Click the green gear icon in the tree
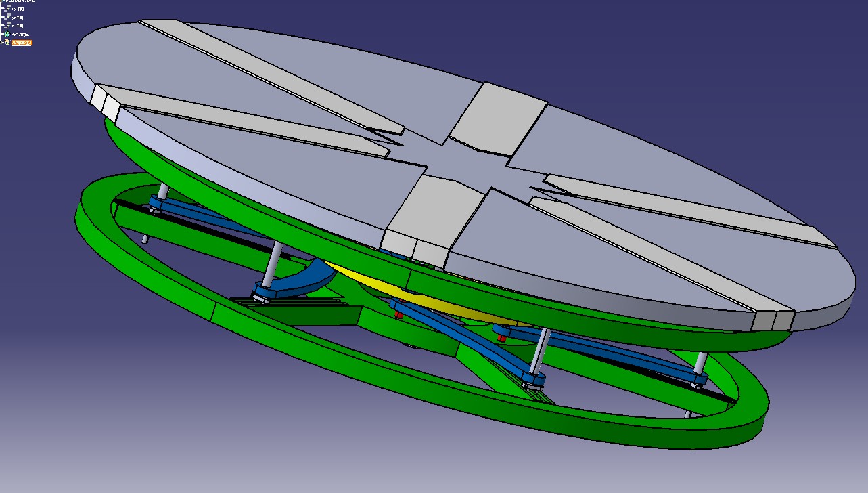 pyautogui.click(x=7, y=34)
